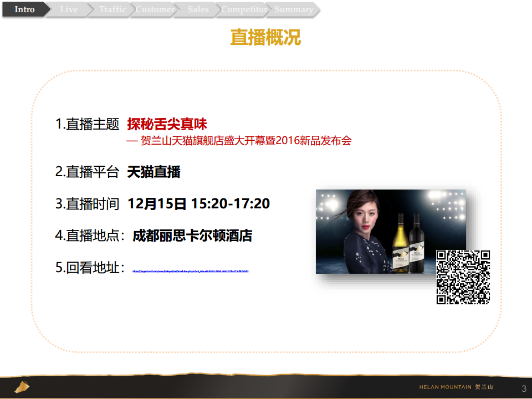Viewport: 532px width, 399px height.
Task: Select the promo photo with wine bottles
Action: click(391, 232)
